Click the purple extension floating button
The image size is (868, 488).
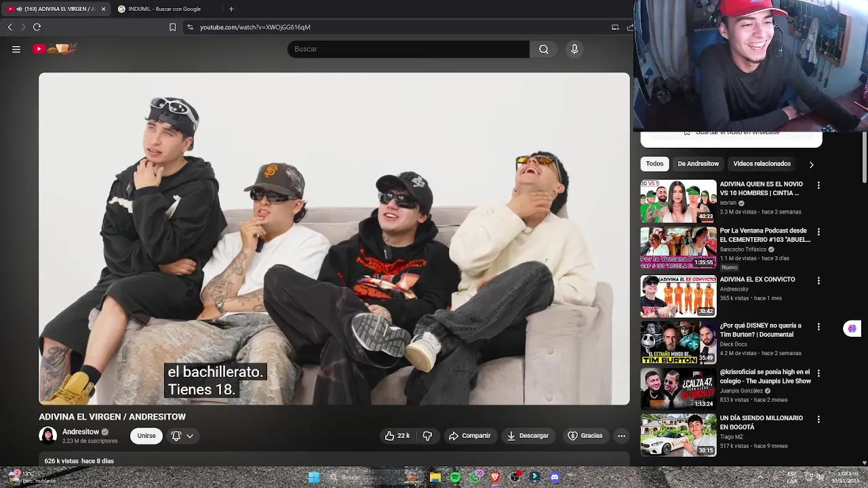click(852, 328)
